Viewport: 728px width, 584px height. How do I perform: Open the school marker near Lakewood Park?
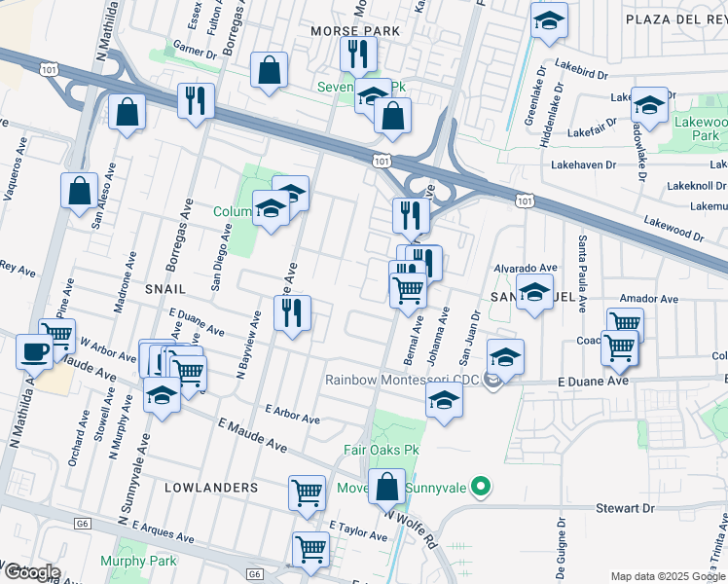click(650, 108)
